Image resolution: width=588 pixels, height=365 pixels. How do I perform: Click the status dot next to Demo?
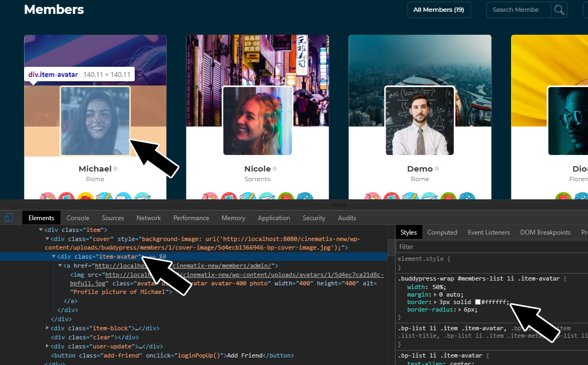437,169
